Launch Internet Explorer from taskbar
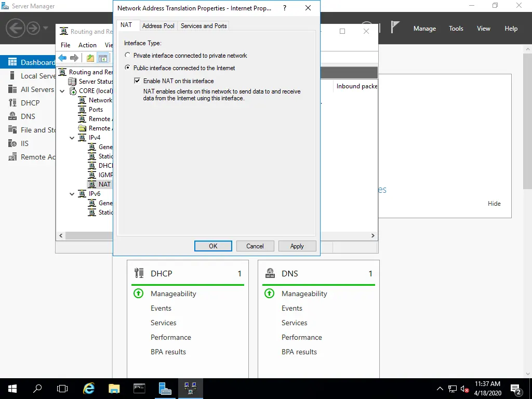Viewport: 532px width, 399px height. tap(89, 389)
